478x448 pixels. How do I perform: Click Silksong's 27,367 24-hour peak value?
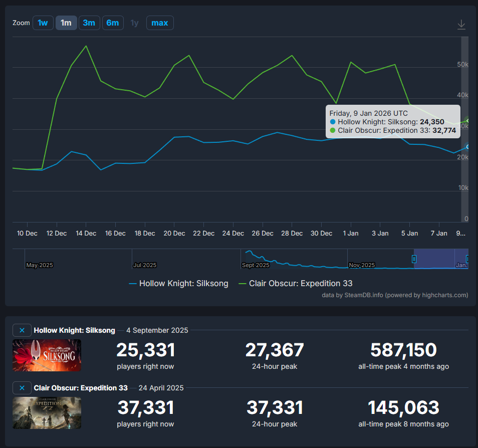pos(275,350)
